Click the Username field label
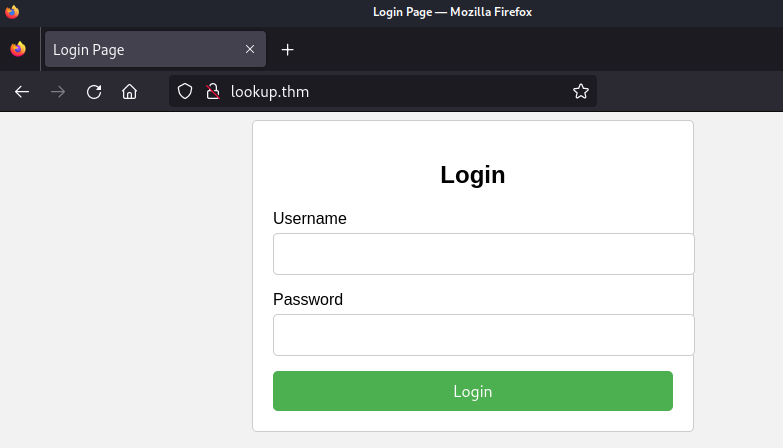The height and width of the screenshot is (448, 783). click(310, 219)
